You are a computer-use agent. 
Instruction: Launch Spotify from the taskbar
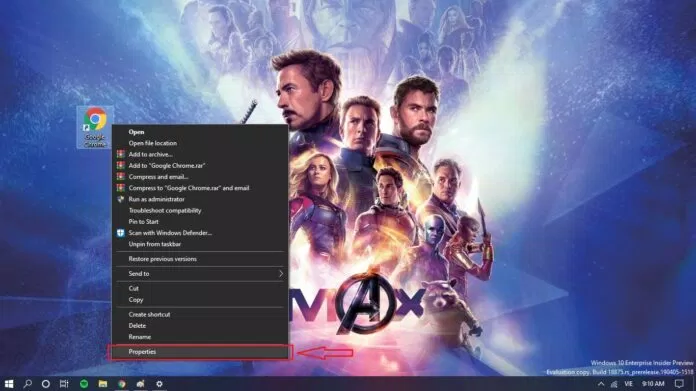[84, 383]
